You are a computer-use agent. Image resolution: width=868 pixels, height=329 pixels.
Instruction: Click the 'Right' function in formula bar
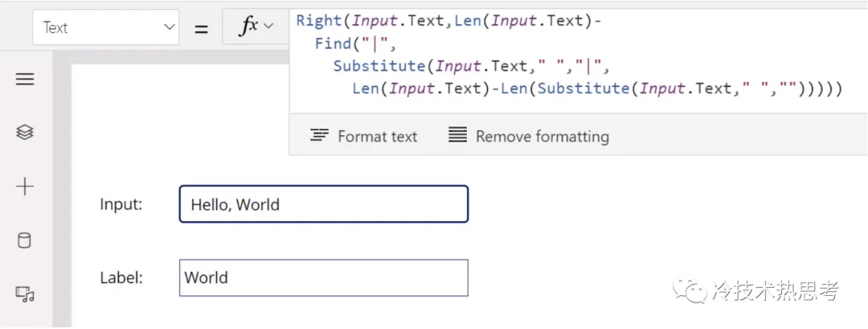[318, 21]
